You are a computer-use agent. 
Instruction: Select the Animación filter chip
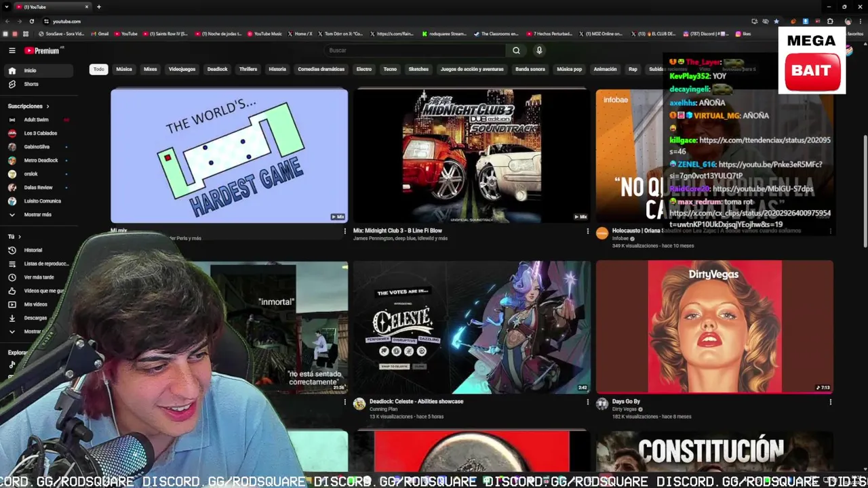pos(605,69)
